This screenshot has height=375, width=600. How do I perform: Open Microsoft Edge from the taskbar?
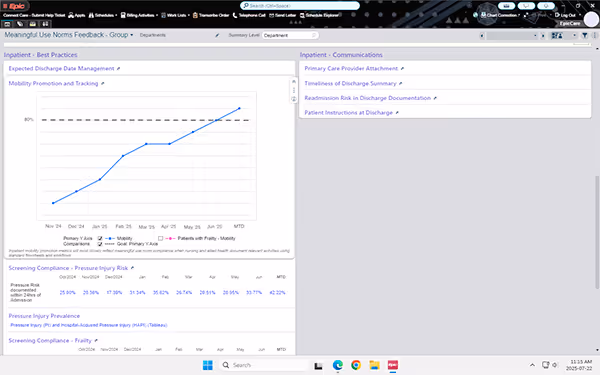pyautogui.click(x=338, y=365)
